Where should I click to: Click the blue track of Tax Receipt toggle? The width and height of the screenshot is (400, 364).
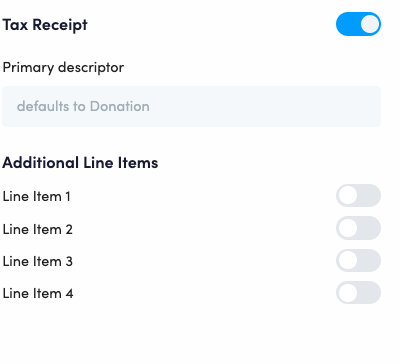348,24
